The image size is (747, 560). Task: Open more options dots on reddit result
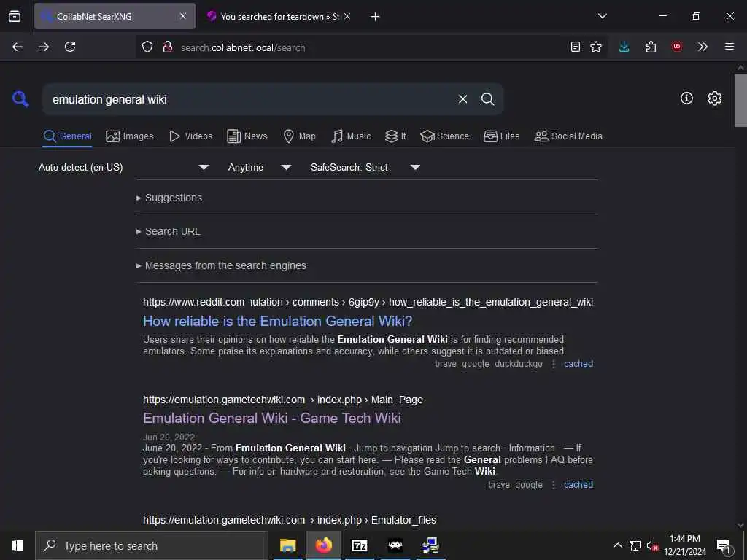point(554,364)
